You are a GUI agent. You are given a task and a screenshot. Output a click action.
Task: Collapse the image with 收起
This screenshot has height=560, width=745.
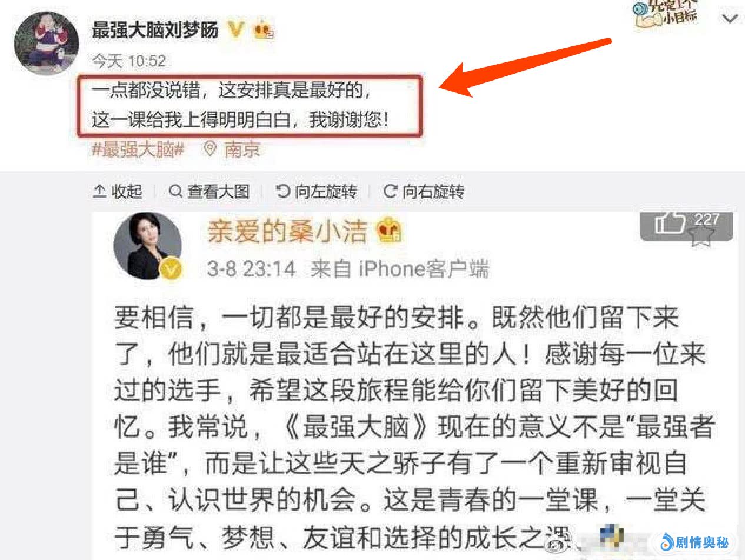[118, 191]
